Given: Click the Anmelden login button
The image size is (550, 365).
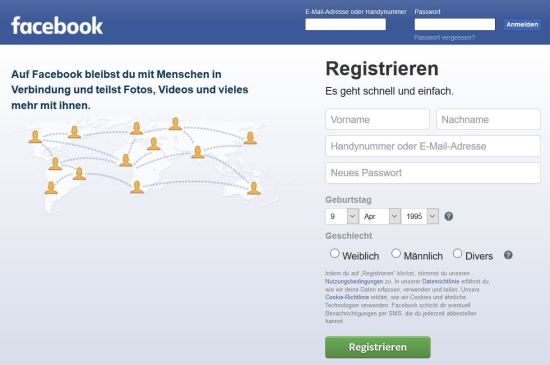Looking at the screenshot, I should [x=522, y=25].
